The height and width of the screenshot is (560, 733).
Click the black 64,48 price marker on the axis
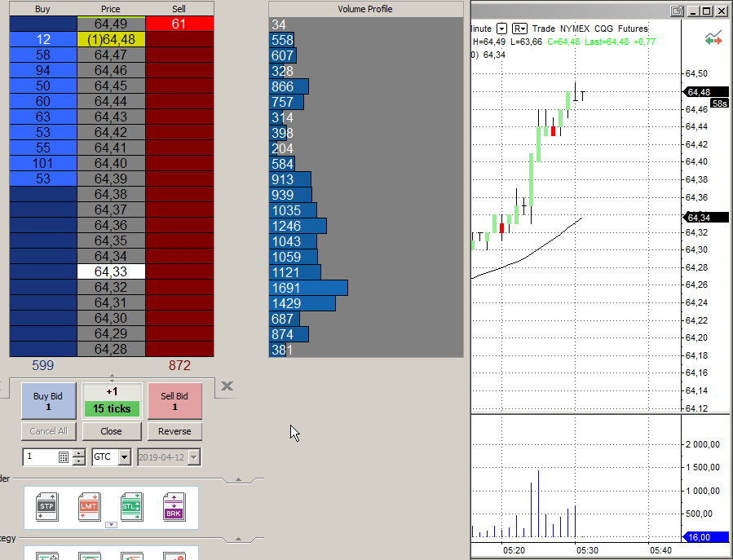(x=705, y=92)
